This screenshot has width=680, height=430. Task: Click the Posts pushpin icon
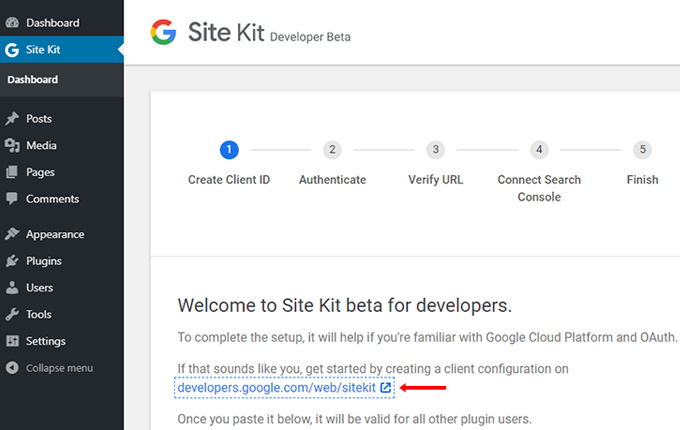click(12, 118)
